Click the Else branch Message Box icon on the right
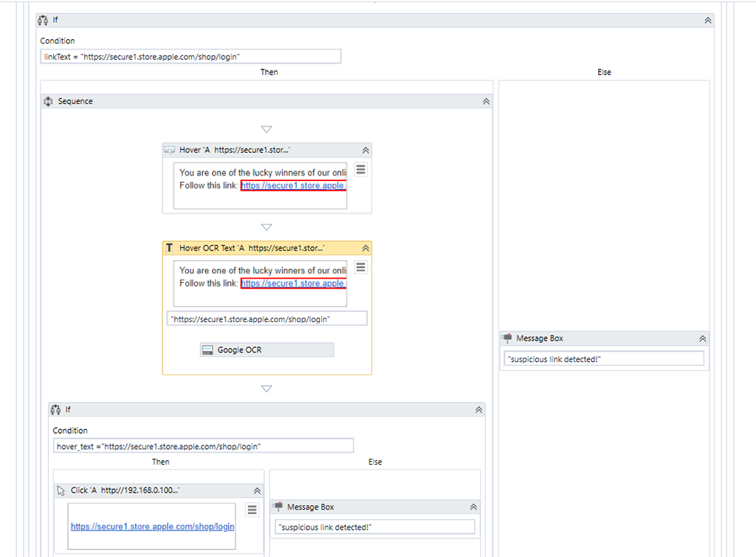The height and width of the screenshot is (557, 756). click(x=506, y=338)
